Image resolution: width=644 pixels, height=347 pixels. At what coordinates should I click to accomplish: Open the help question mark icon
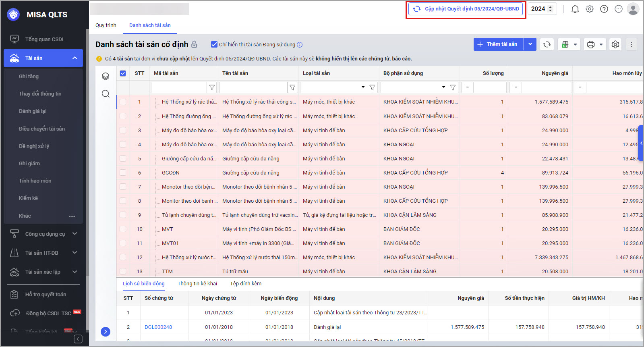[x=604, y=9]
